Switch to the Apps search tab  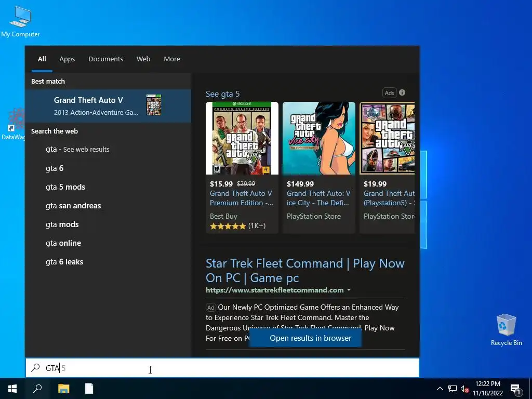pos(67,59)
